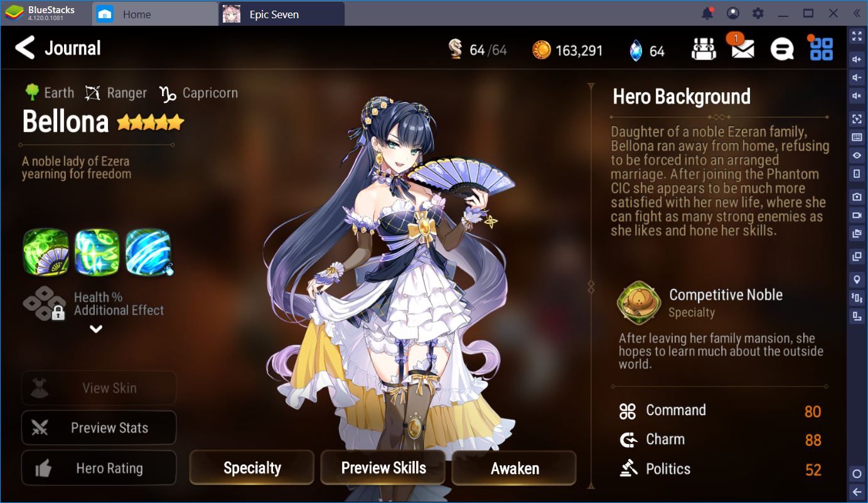Open the mailbox envelope icon

click(742, 48)
